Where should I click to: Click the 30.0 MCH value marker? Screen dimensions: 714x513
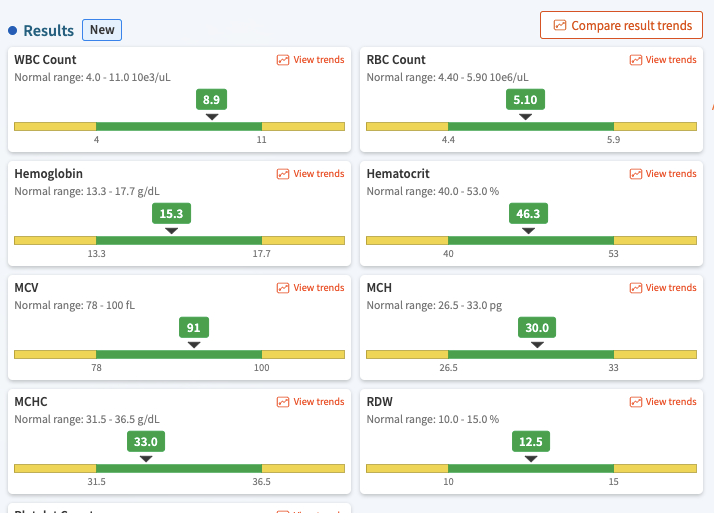click(x=537, y=328)
